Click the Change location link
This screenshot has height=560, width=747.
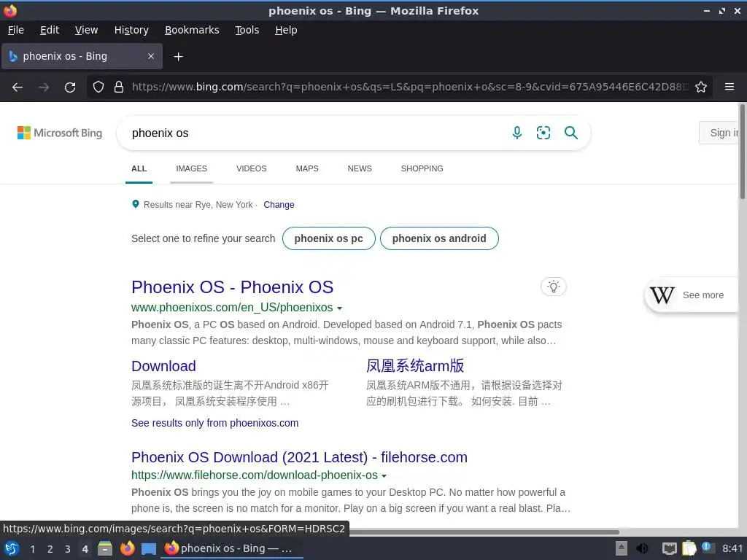[279, 205]
